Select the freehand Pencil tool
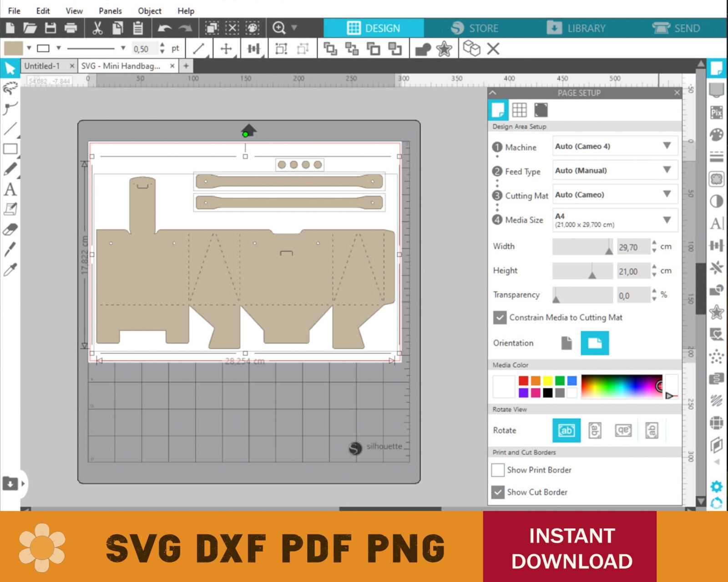Screen dimensions: 728x582 10,169
